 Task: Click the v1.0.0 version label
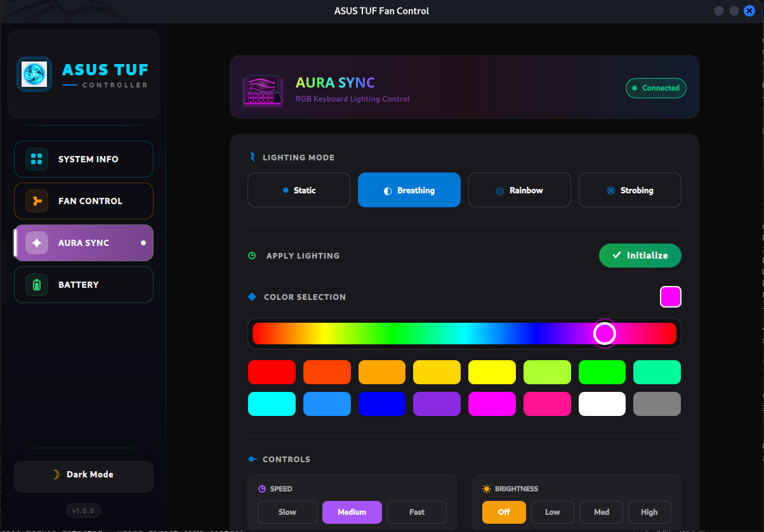click(x=83, y=510)
